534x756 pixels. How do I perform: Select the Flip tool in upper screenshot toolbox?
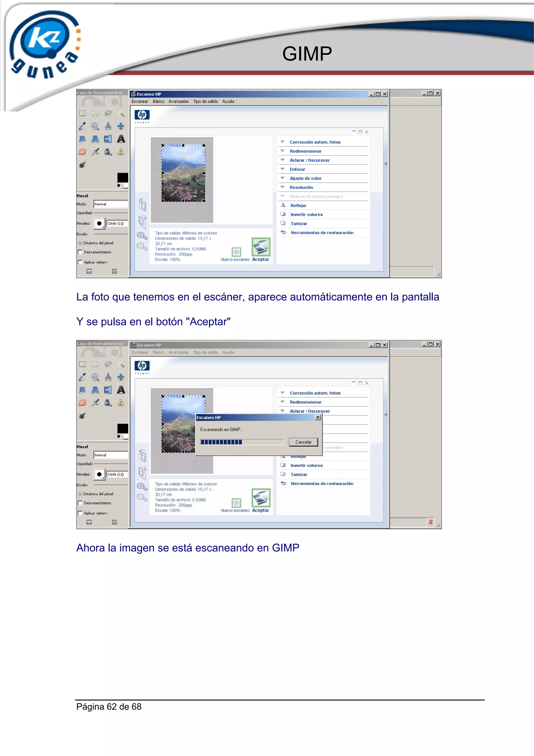tap(108, 139)
